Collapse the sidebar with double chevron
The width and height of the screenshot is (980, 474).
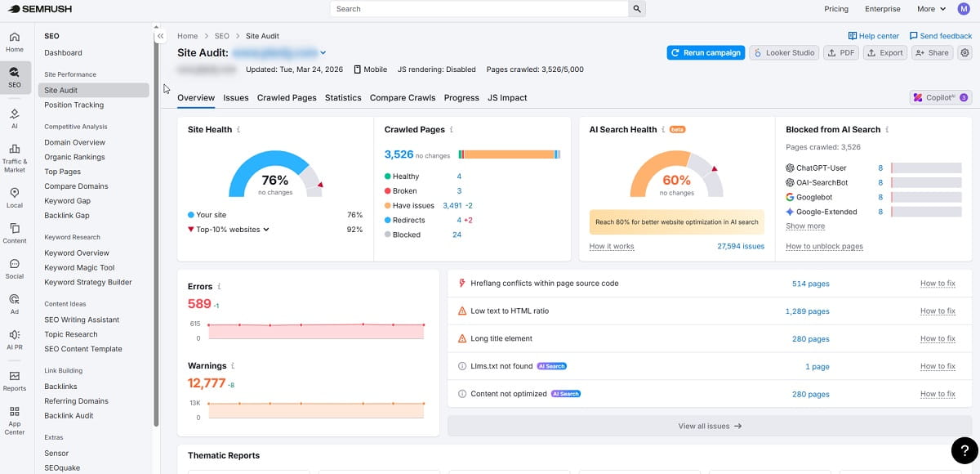pos(161,36)
